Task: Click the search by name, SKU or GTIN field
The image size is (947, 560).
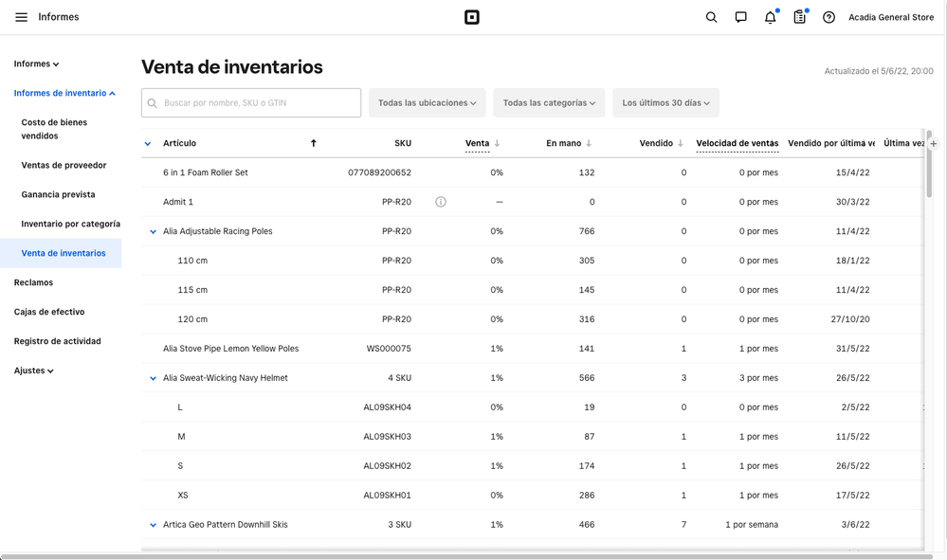Action: pos(251,102)
